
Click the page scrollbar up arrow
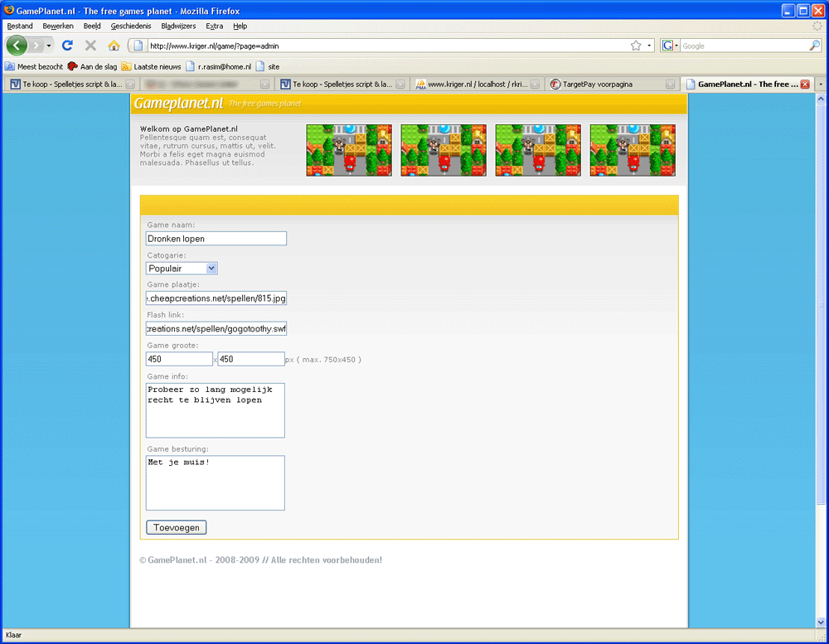click(821, 99)
